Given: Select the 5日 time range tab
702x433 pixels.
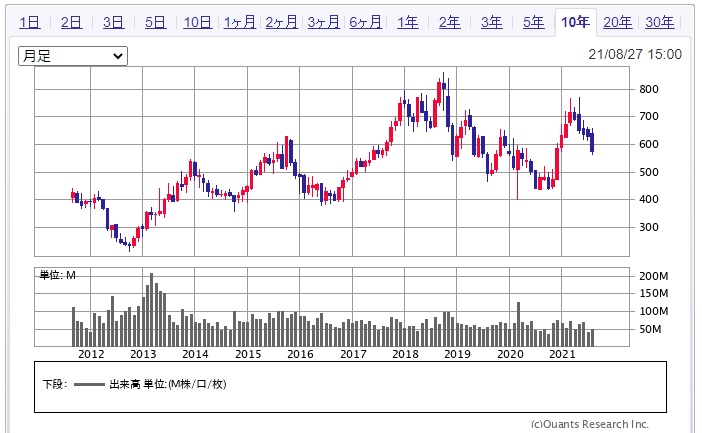Looking at the screenshot, I should coord(155,22).
